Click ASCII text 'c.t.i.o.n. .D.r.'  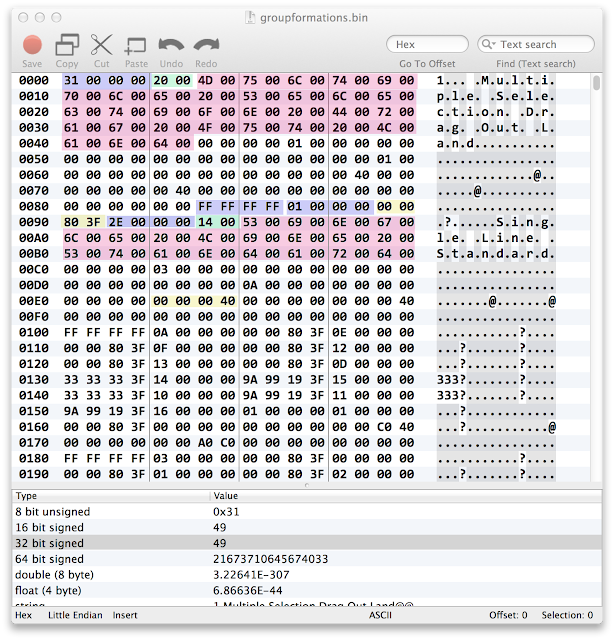(496, 112)
